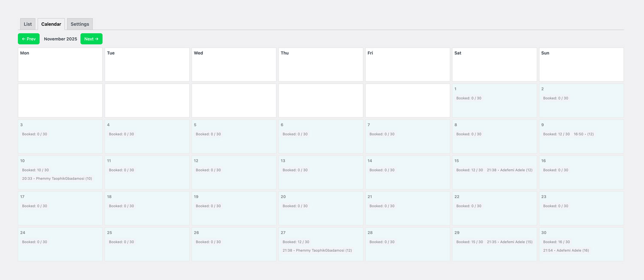Click the 16:50 (12) booking entry
Viewport: 644px width, 280px height.
(583, 134)
